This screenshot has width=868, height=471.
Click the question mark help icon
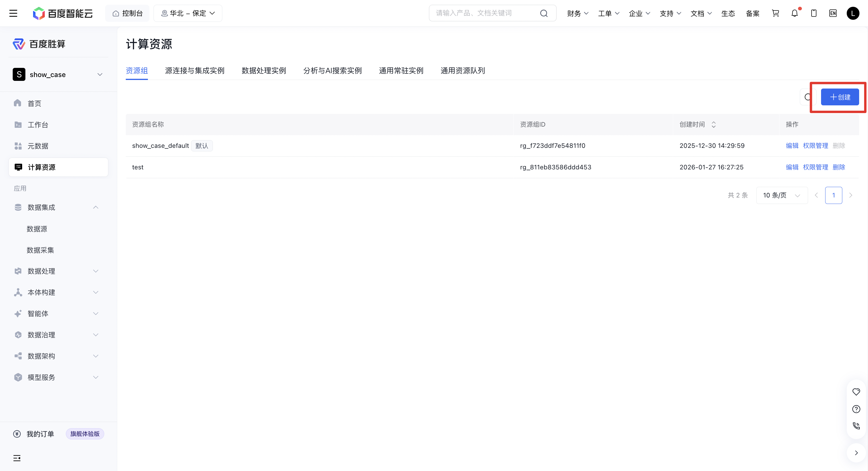pos(856,409)
